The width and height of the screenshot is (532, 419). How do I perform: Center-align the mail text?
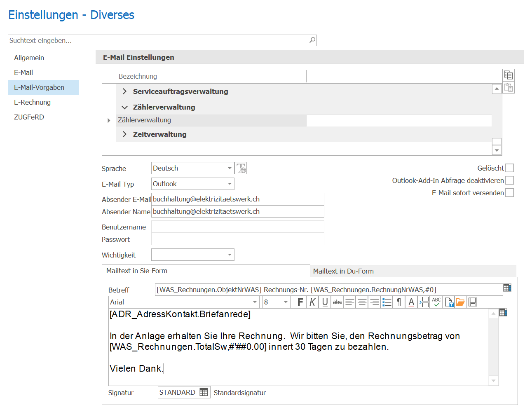click(x=362, y=302)
